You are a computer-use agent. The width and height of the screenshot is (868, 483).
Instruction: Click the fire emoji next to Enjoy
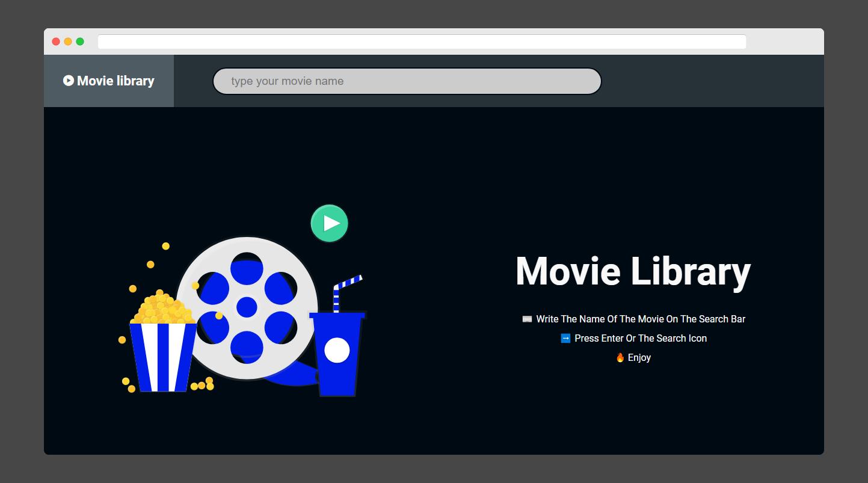tap(620, 357)
